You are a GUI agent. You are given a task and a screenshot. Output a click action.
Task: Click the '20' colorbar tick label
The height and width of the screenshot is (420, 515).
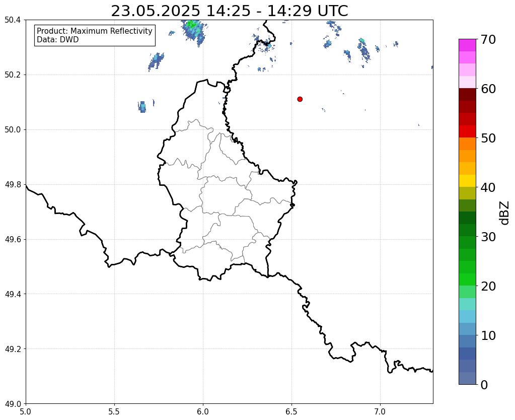(x=488, y=286)
